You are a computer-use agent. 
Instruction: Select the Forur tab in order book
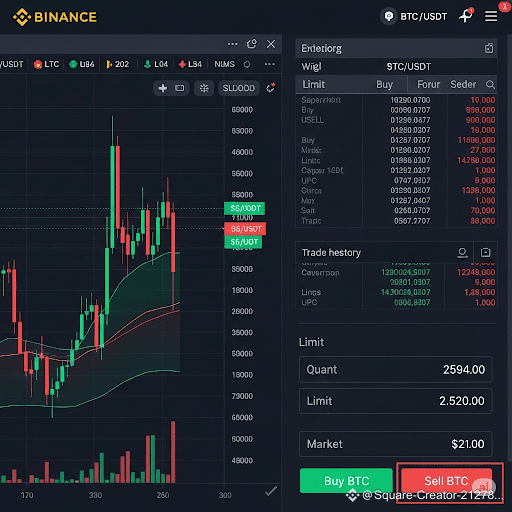pyautogui.click(x=428, y=84)
